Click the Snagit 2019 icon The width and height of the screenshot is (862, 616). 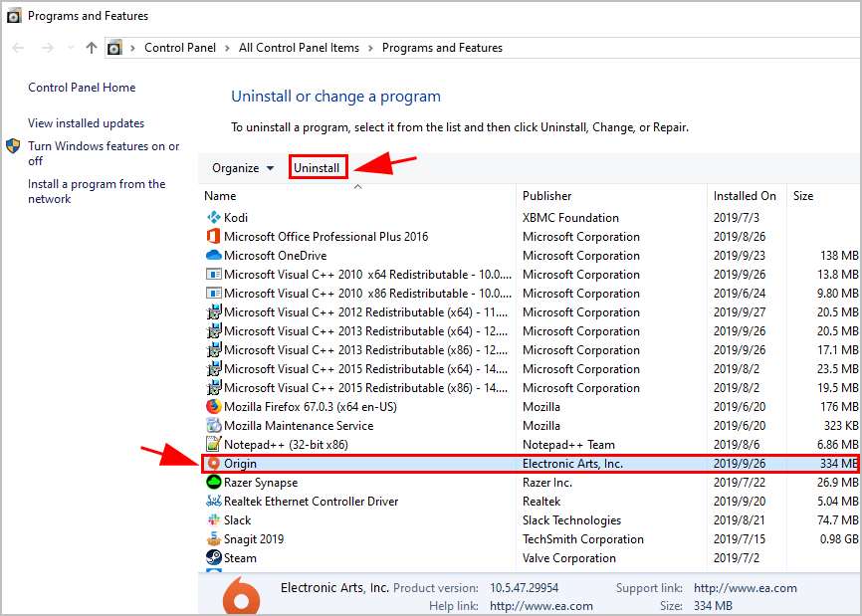pyautogui.click(x=213, y=539)
